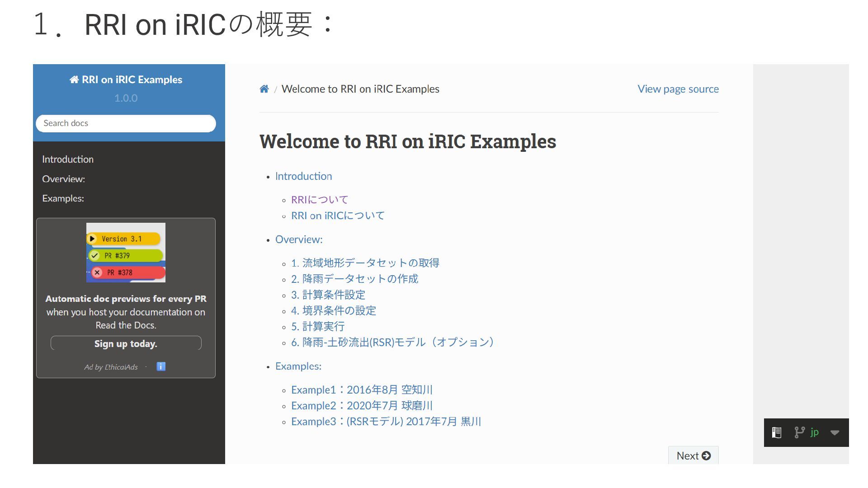The image size is (868, 488).
Task: Open 1. 流域地形データセットの取得 link
Action: (365, 263)
